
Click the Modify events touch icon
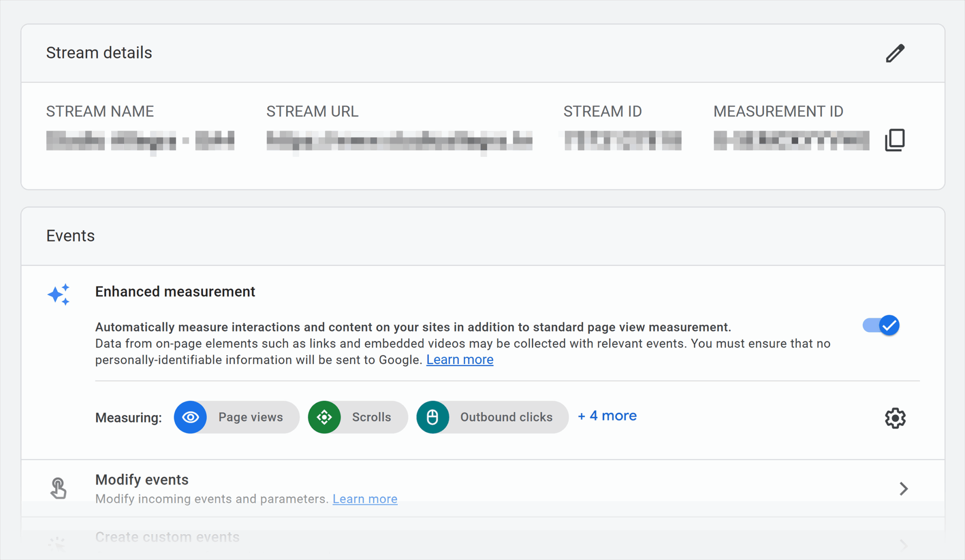[x=58, y=488]
